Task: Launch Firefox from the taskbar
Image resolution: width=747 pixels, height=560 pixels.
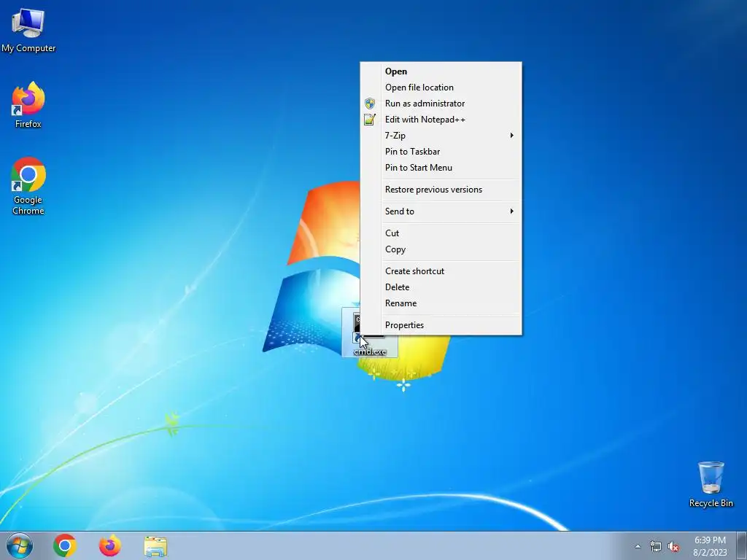Action: [109, 545]
